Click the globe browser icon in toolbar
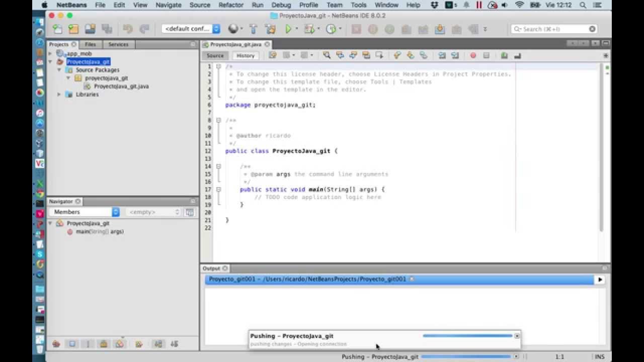Screen dimensions: 644x362 coord(233,29)
